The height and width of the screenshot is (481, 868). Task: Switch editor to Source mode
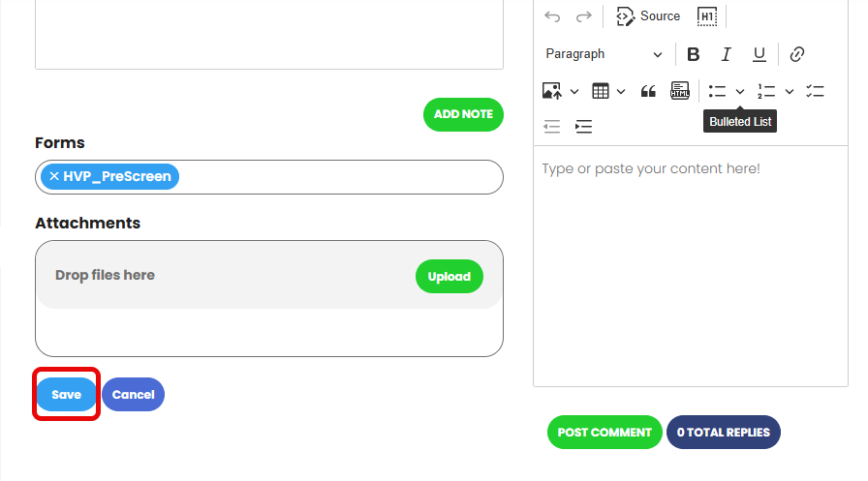[x=648, y=16]
